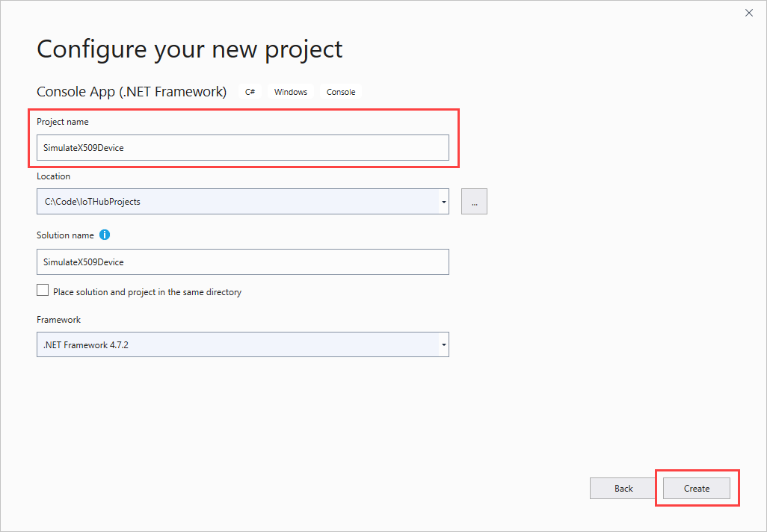767x532 pixels.
Task: Click the Console project type tag
Action: [341, 91]
